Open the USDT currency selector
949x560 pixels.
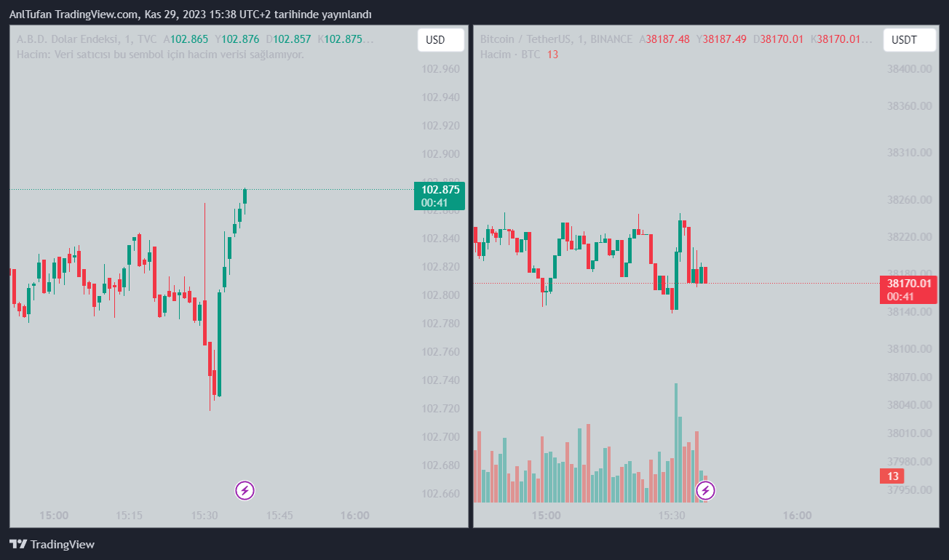tap(909, 40)
